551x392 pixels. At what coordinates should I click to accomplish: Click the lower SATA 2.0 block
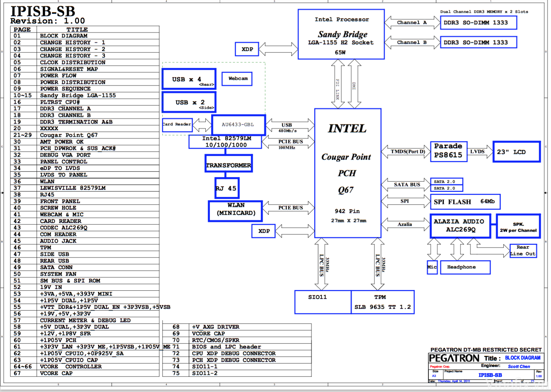point(447,188)
